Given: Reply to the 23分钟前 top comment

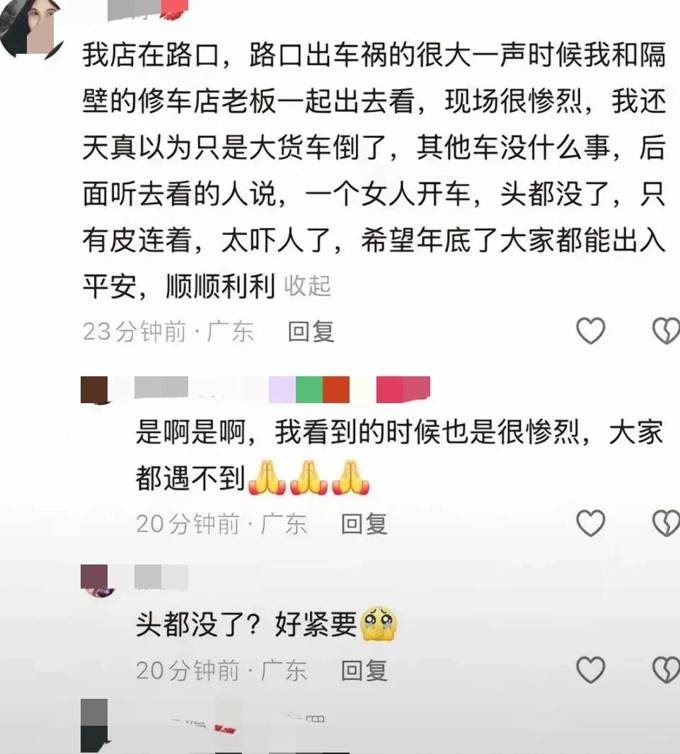Looking at the screenshot, I should tap(311, 331).
